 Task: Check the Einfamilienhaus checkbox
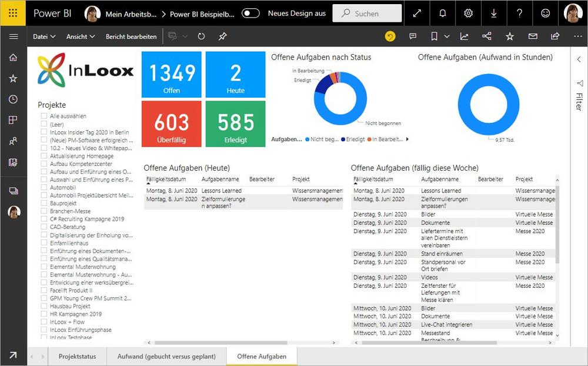[44, 243]
